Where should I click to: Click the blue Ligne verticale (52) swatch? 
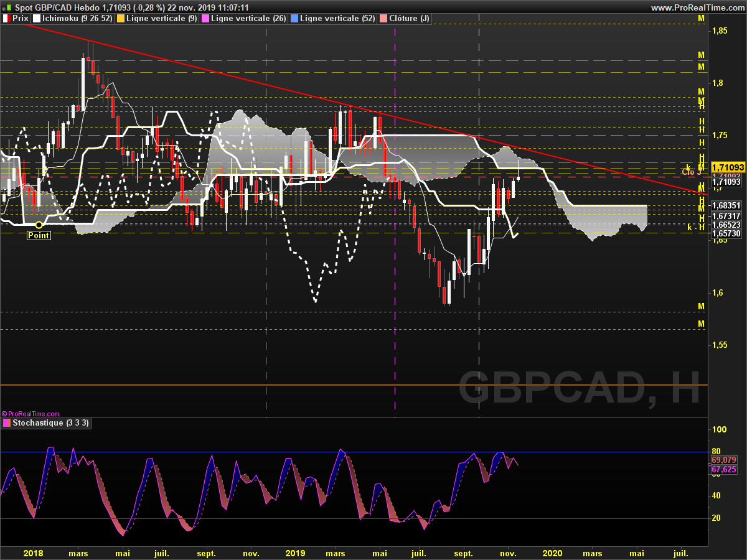click(x=294, y=19)
